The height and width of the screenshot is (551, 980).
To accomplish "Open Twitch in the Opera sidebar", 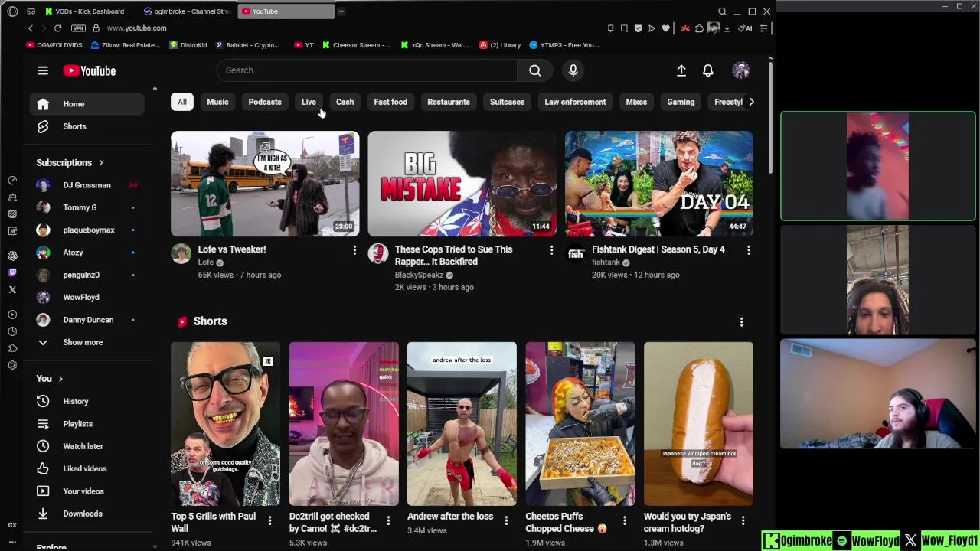I will [x=12, y=272].
